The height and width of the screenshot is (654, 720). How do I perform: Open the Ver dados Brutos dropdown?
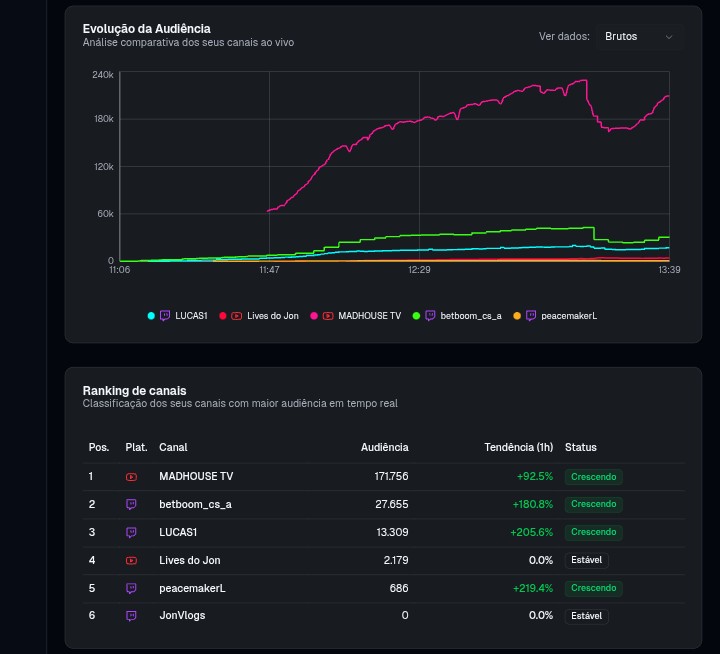pyautogui.click(x=638, y=37)
